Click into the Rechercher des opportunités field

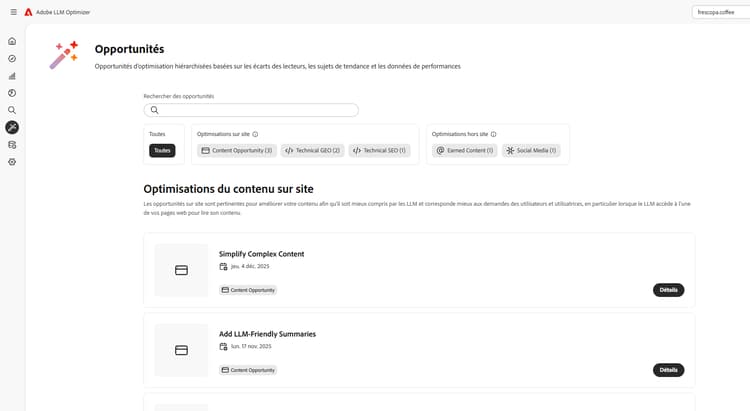pos(251,110)
